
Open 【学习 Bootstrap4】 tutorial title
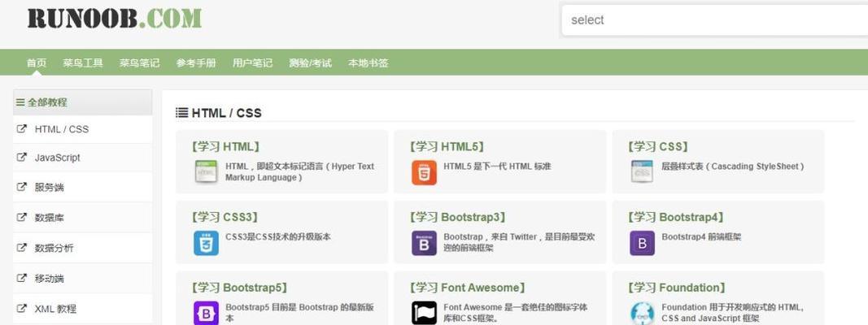[x=676, y=217]
